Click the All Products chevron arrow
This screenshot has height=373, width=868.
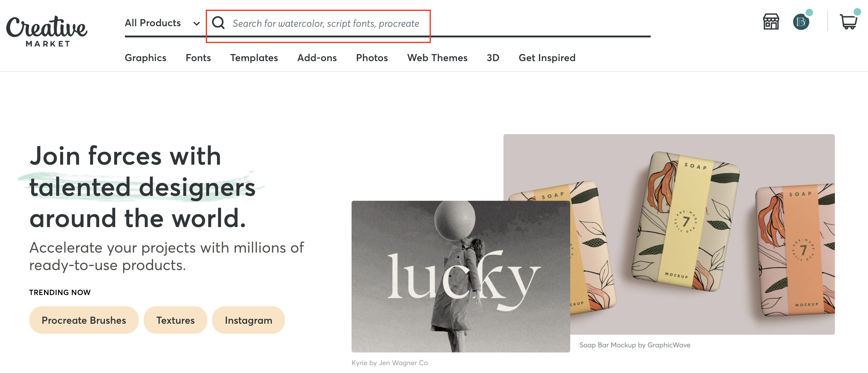pyautogui.click(x=196, y=24)
